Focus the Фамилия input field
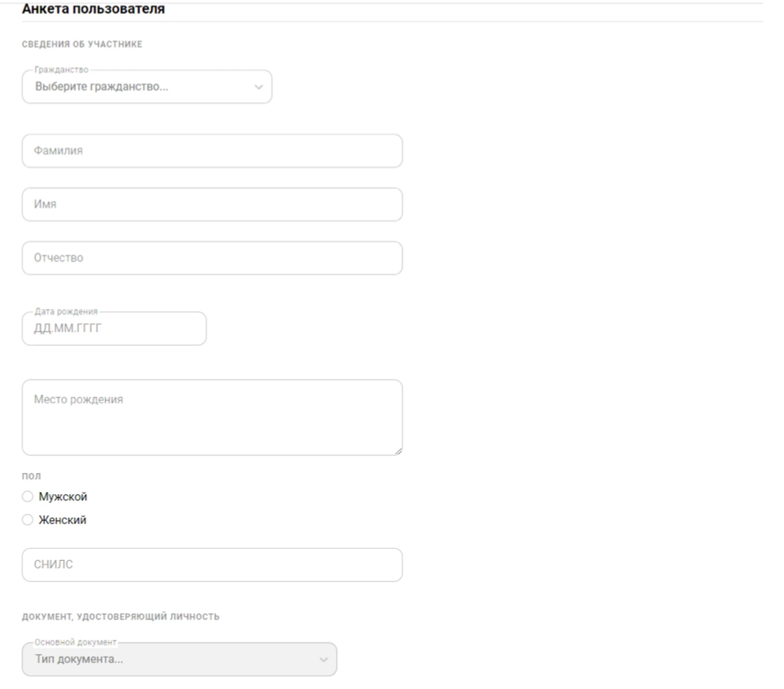Image resolution: width=784 pixels, height=689 pixels. pyautogui.click(x=212, y=151)
